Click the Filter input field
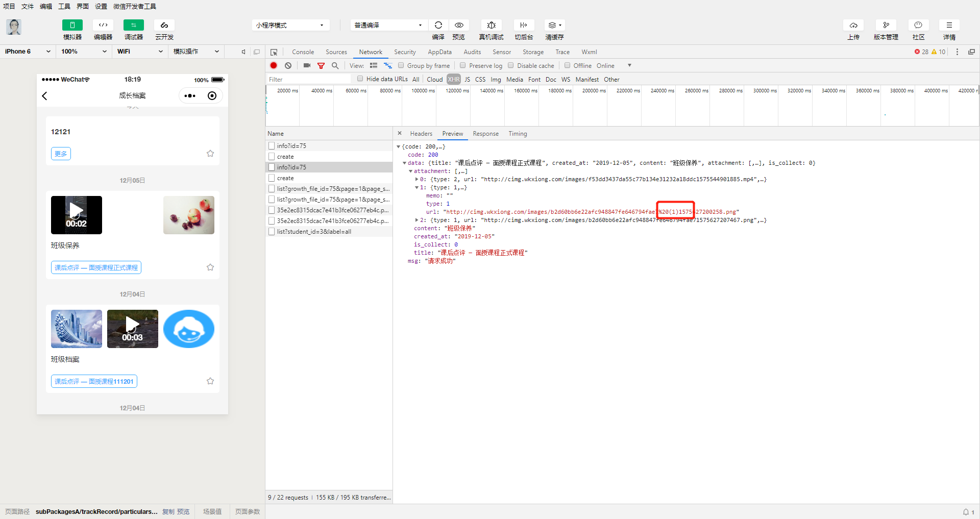 (x=309, y=79)
